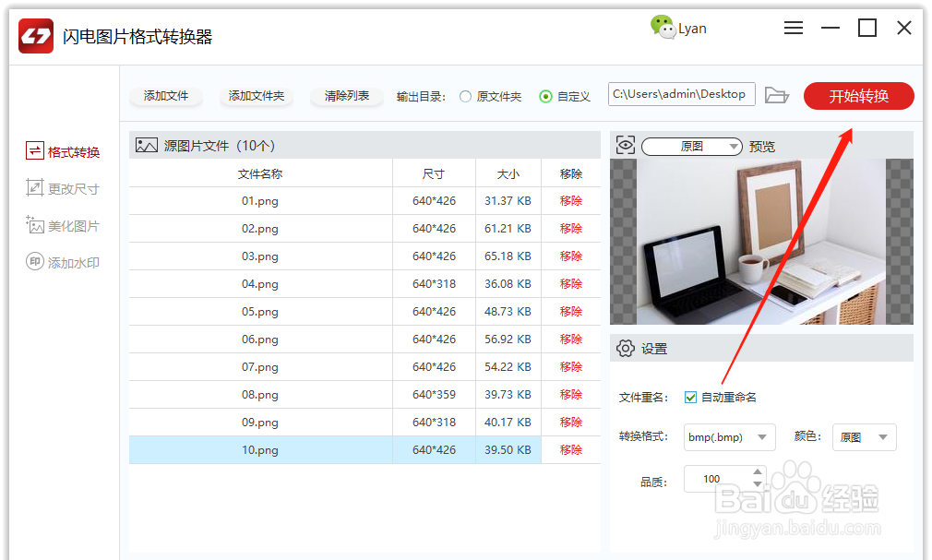The width and height of the screenshot is (932, 560).
Task: Increase 品质 value with the stepper
Action: 759,473
